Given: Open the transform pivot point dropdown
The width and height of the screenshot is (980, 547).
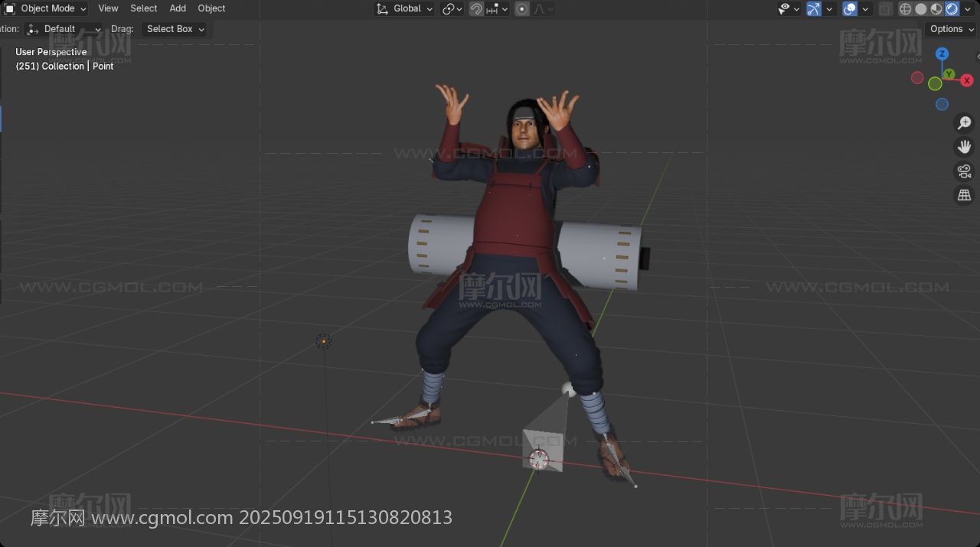Looking at the screenshot, I should coord(452,8).
